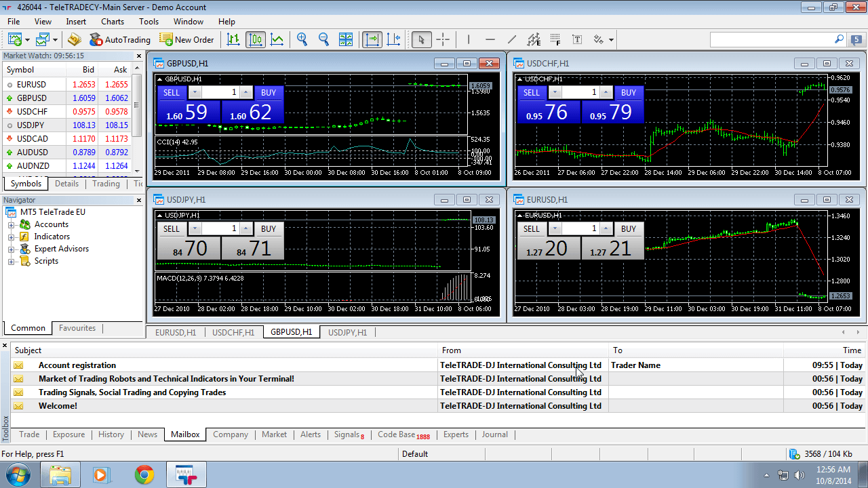
Task: Tile chart windows with the grid icon
Action: [346, 39]
